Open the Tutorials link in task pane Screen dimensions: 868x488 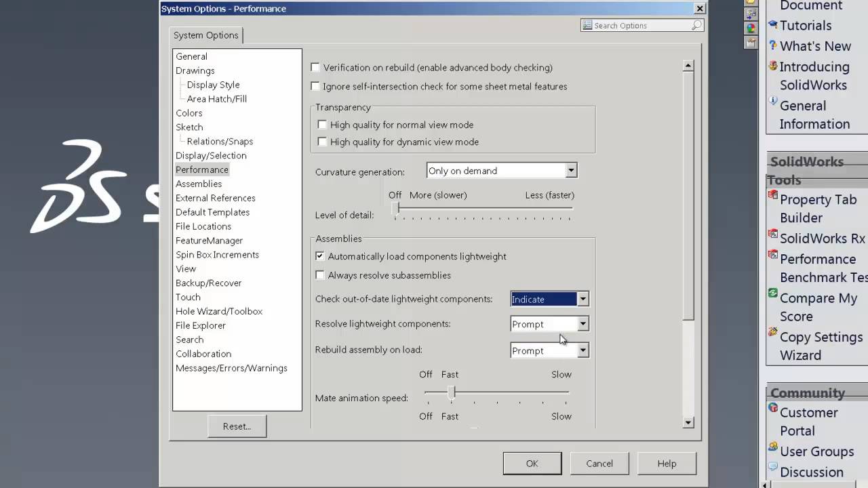[806, 25]
